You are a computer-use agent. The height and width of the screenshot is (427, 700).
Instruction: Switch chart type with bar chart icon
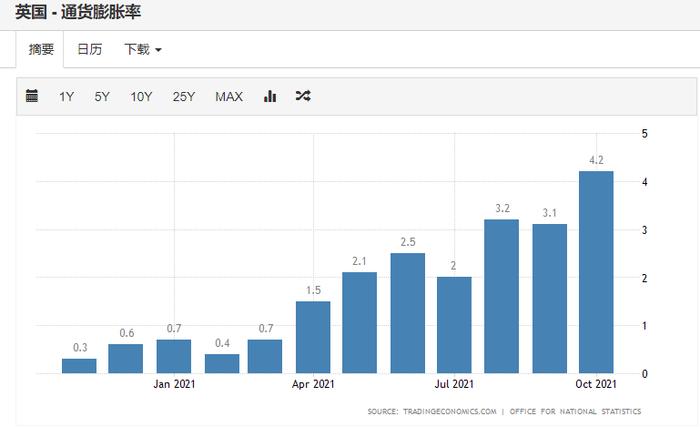[x=270, y=96]
